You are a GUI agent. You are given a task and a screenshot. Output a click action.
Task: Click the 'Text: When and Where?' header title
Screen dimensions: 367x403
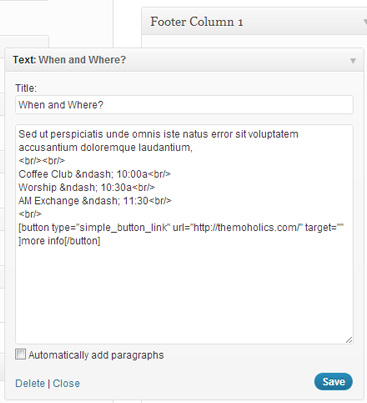pyautogui.click(x=69, y=60)
